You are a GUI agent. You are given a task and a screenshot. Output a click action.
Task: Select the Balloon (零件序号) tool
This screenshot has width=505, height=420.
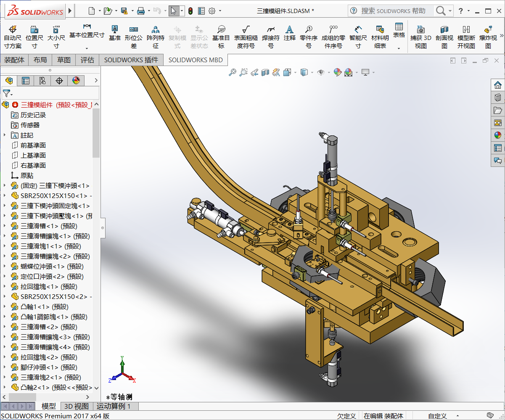[309, 37]
